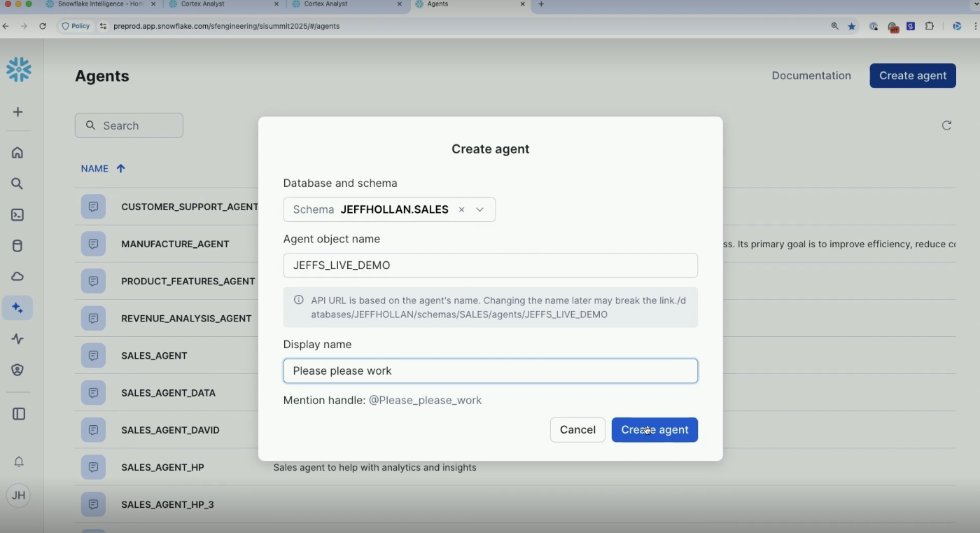Clear the JEFFHOLLAN.SALES schema selection

(461, 209)
